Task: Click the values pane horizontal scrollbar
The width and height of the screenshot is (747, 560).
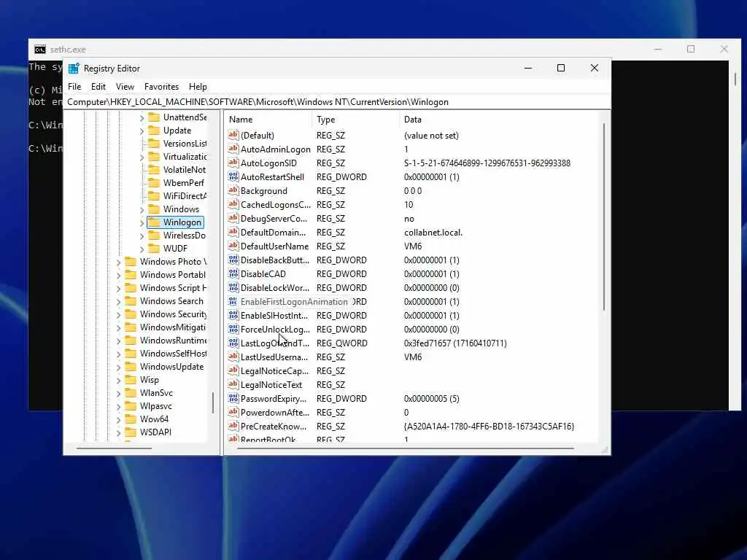Action: click(x=406, y=448)
